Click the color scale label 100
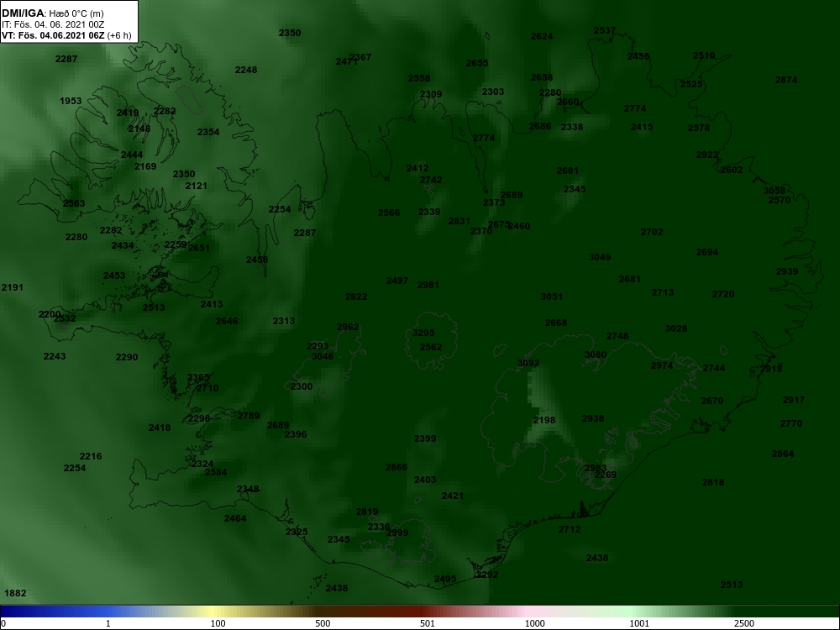 coord(218,623)
